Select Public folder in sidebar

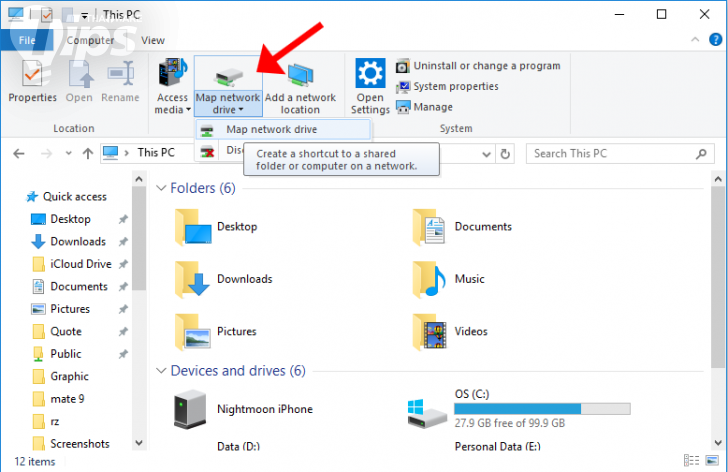[57, 354]
